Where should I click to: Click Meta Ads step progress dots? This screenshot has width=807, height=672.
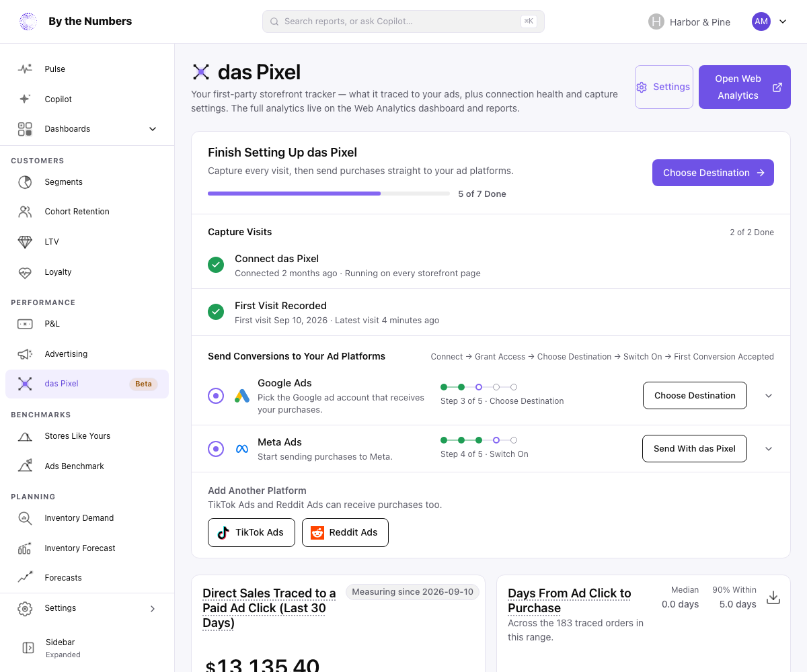pyautogui.click(x=479, y=440)
